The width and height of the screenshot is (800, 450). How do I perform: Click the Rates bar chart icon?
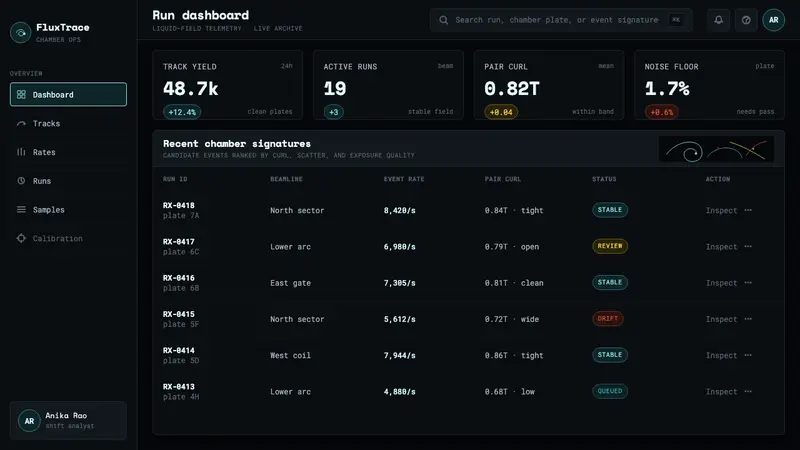click(21, 152)
